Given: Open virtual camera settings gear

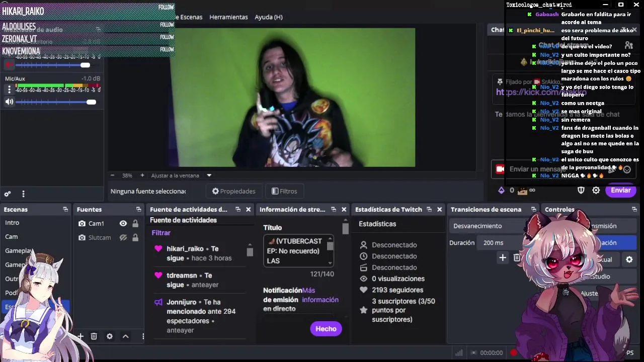Looking at the screenshot, I should pyautogui.click(x=629, y=259).
